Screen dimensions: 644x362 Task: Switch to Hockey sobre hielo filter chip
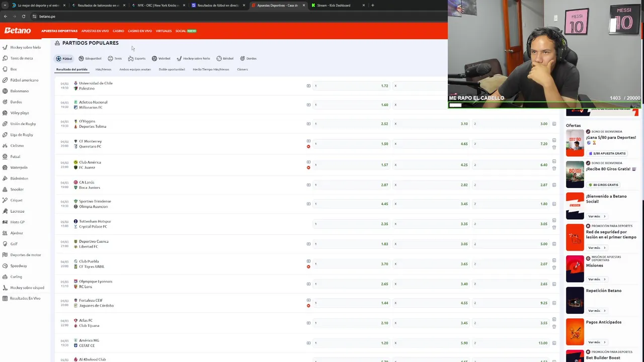coord(193,59)
